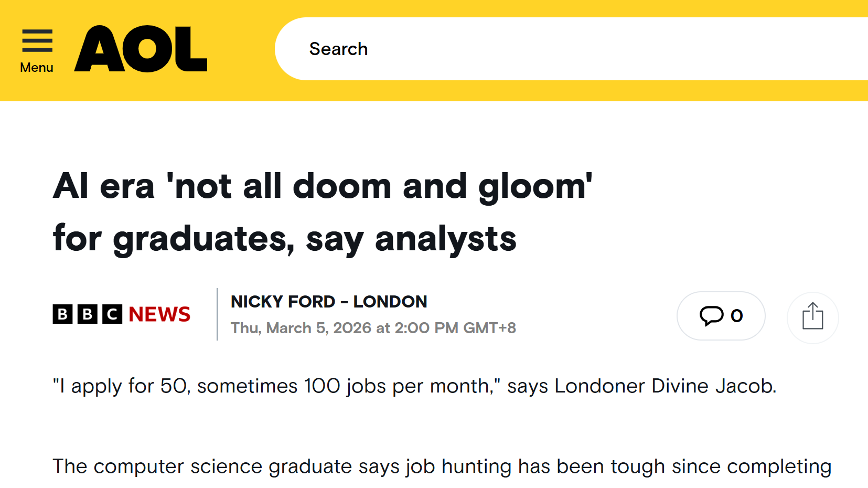Click the 'AI era not all doom' headline
Viewport: 868px width, 488px height.
click(323, 186)
